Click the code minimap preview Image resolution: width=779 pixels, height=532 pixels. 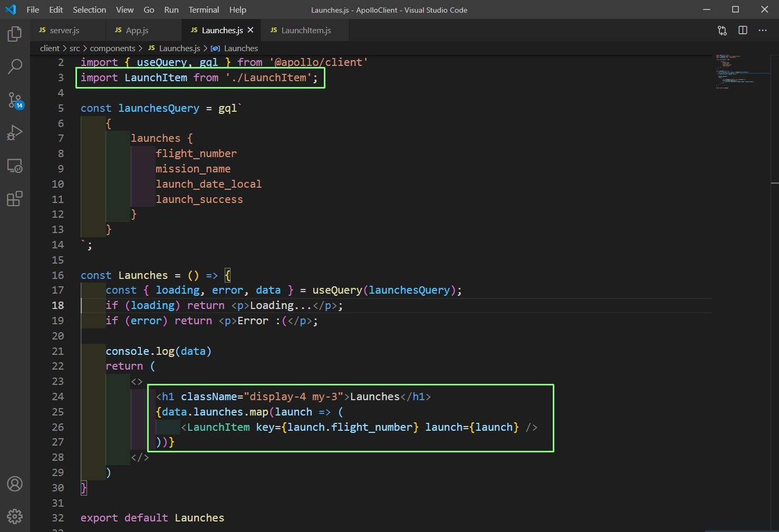click(x=742, y=71)
